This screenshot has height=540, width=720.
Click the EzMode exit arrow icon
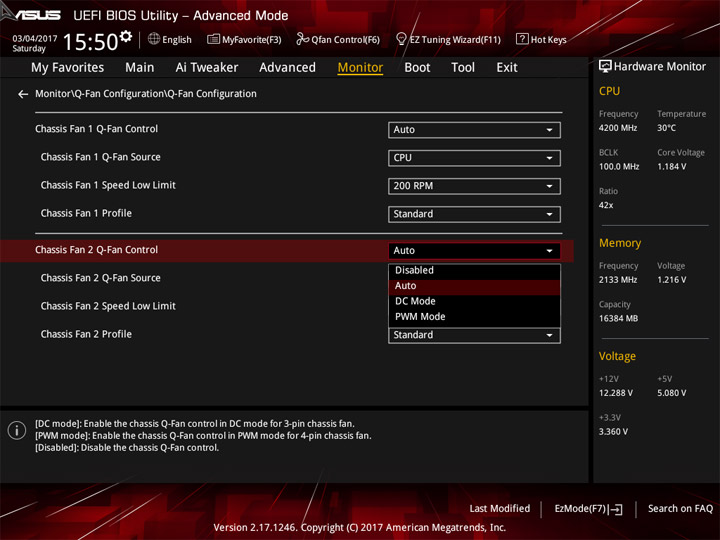tap(616, 509)
